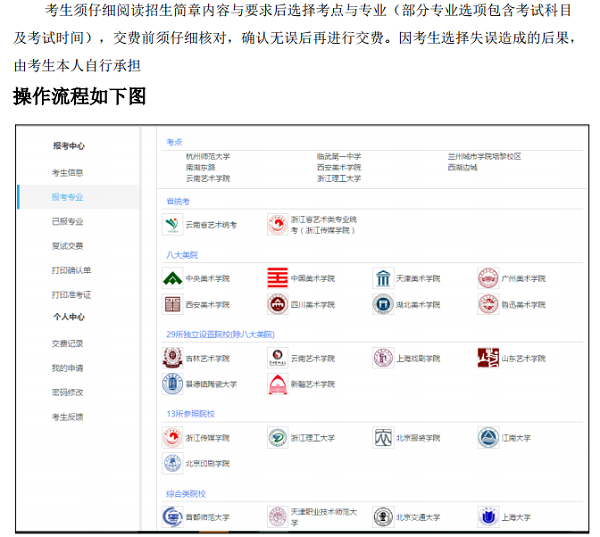Choose the 浙江传媒学院 logo under 13所参照院校
The height and width of the screenshot is (537, 600).
[173, 438]
